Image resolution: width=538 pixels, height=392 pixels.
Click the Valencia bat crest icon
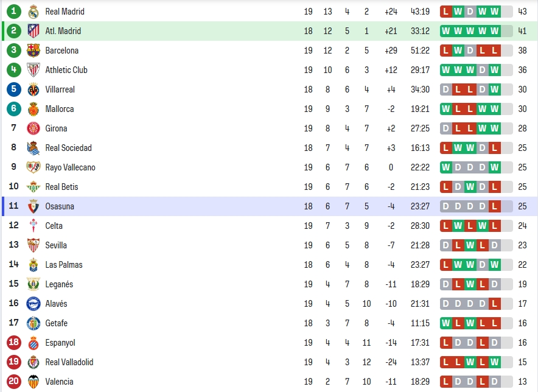pyautogui.click(x=33, y=382)
